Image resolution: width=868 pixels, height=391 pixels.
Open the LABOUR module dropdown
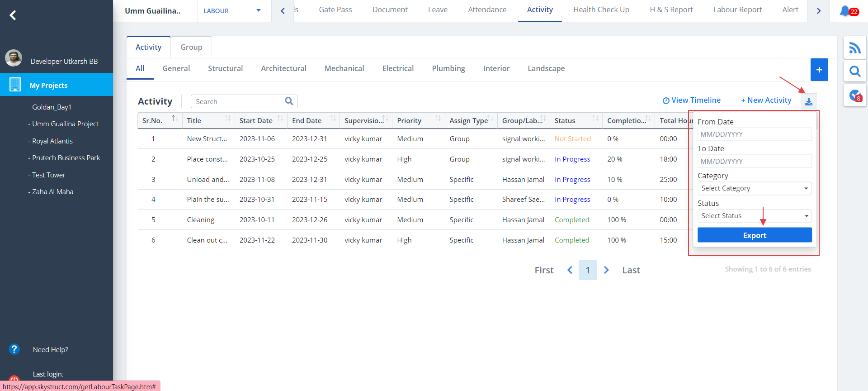click(232, 11)
